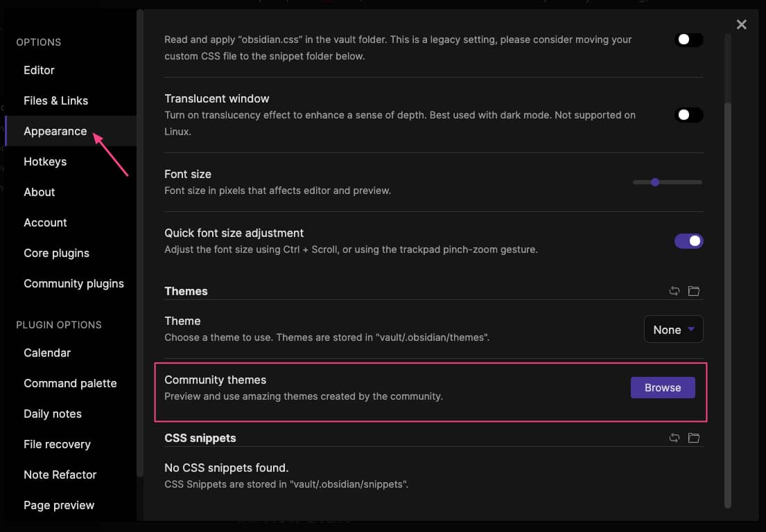Screen dimensions: 766x532
Task: Click the 'Community themes' label
Action: [216, 380]
